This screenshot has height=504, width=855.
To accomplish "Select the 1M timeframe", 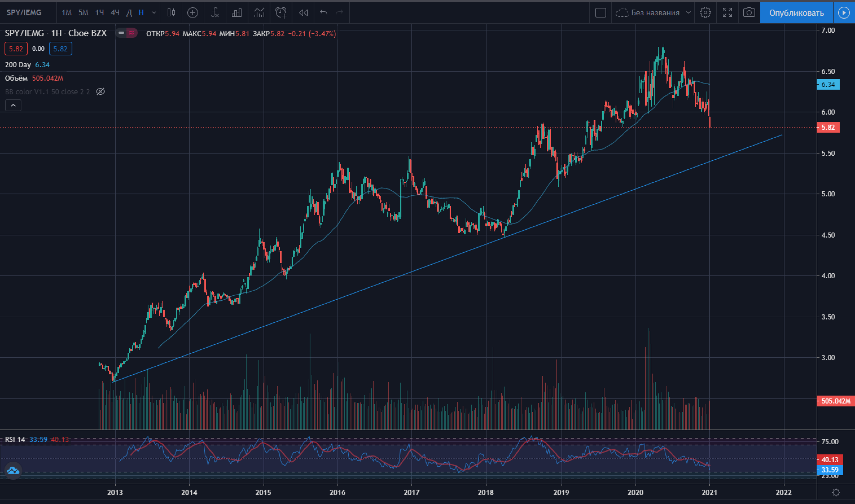I will [x=66, y=13].
